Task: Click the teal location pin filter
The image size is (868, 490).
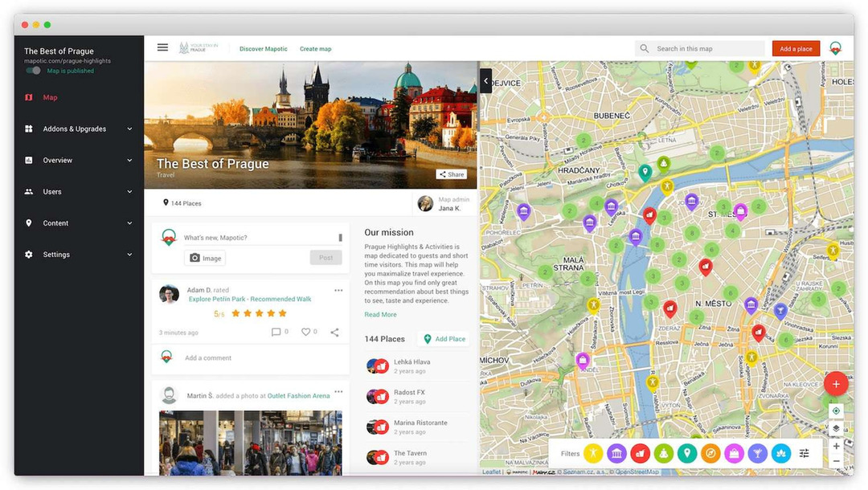Action: pyautogui.click(x=687, y=454)
